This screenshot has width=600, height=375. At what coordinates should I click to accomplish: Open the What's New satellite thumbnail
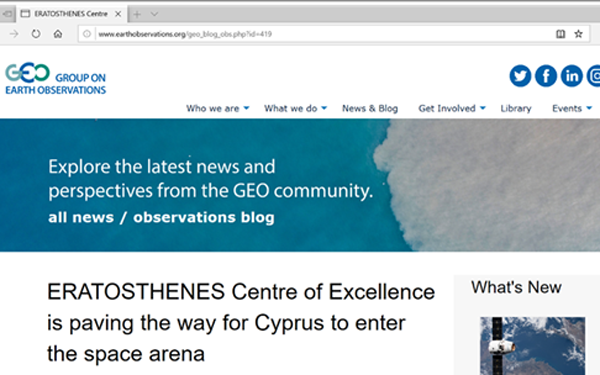[x=533, y=346]
